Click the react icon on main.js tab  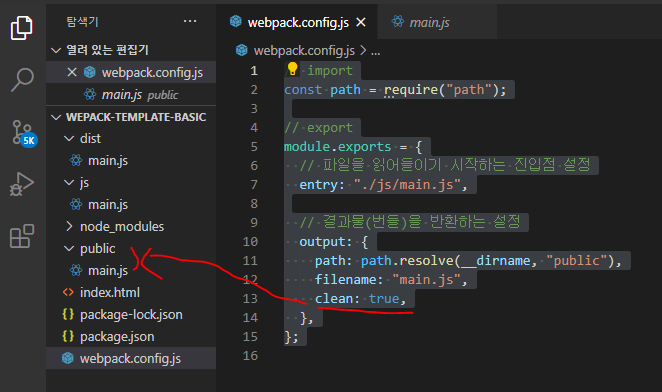[397, 21]
